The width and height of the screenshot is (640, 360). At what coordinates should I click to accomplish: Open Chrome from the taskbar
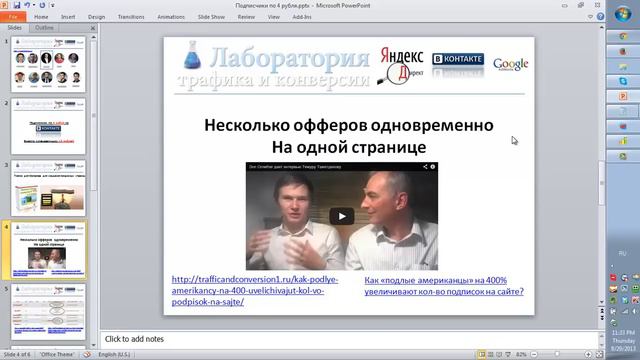point(623,37)
